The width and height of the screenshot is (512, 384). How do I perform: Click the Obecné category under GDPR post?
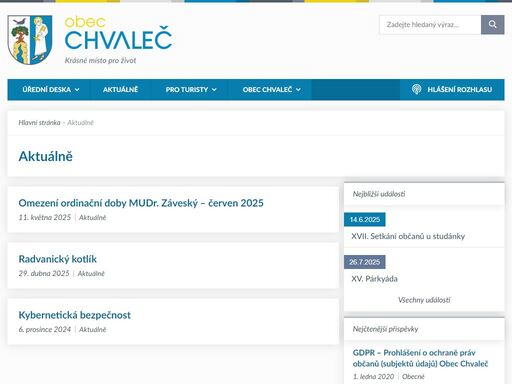(413, 377)
